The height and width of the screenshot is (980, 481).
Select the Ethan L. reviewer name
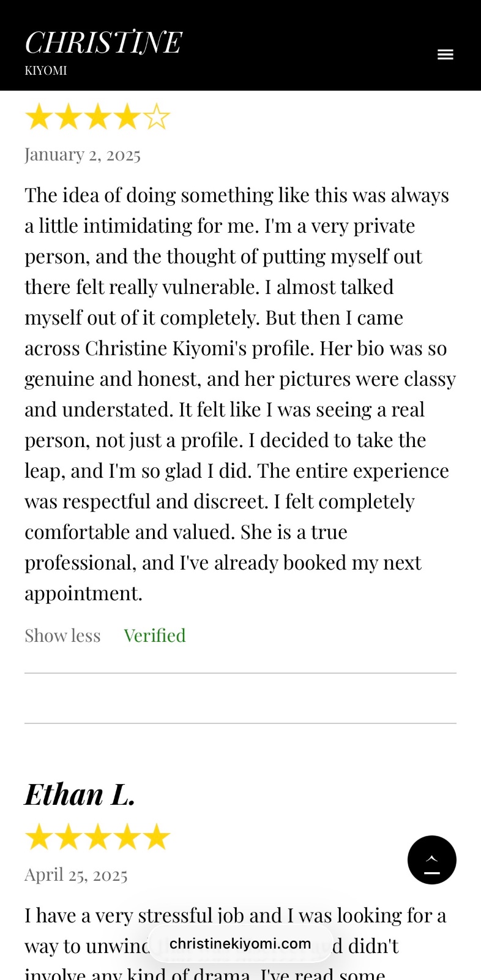[80, 794]
